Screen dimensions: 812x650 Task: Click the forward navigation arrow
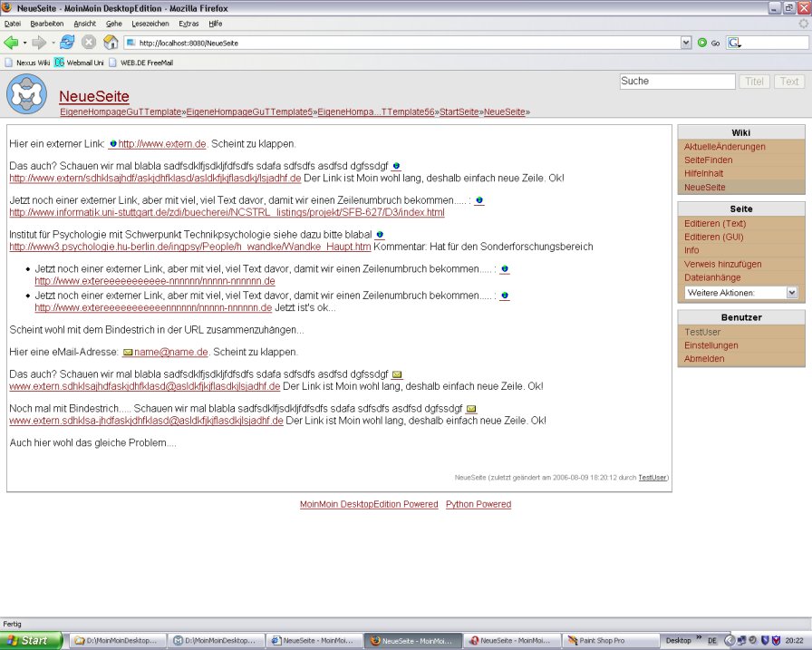coord(38,43)
